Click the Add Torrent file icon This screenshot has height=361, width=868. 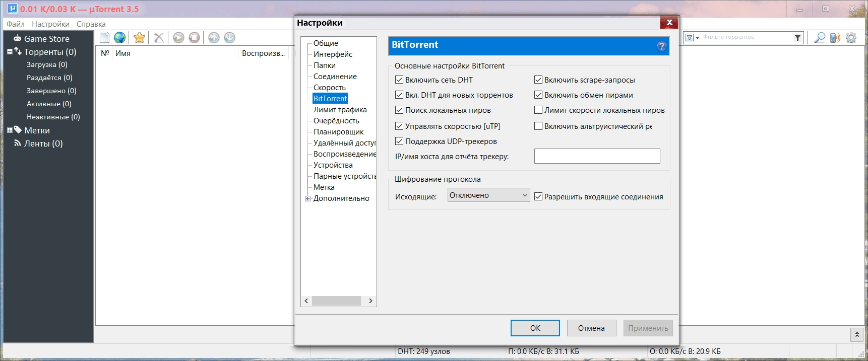[x=105, y=37]
